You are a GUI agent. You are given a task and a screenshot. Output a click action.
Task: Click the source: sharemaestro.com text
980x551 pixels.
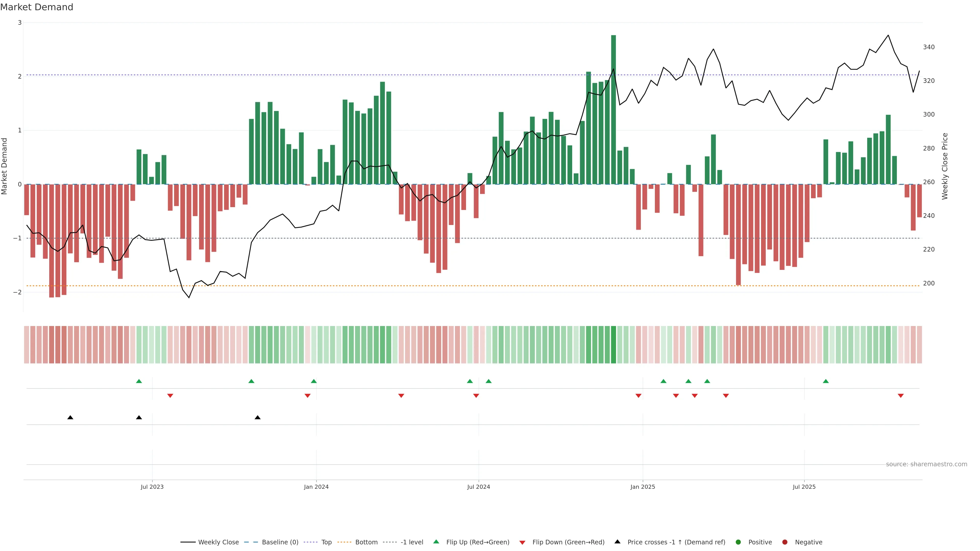point(926,464)
